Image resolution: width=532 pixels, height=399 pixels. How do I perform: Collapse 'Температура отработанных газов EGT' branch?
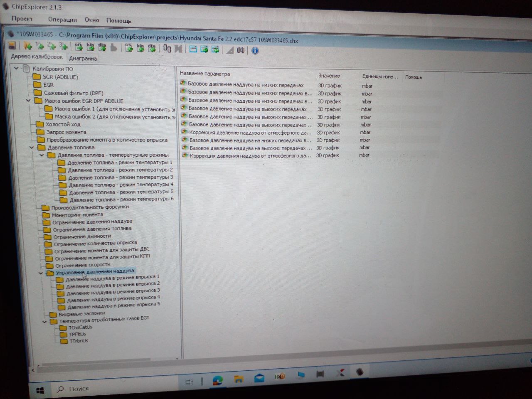point(44,321)
